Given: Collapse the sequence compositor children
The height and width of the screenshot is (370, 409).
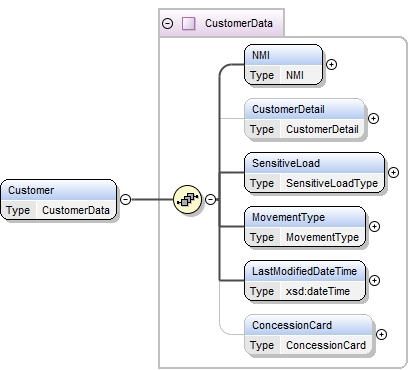Looking at the screenshot, I should pos(210,199).
